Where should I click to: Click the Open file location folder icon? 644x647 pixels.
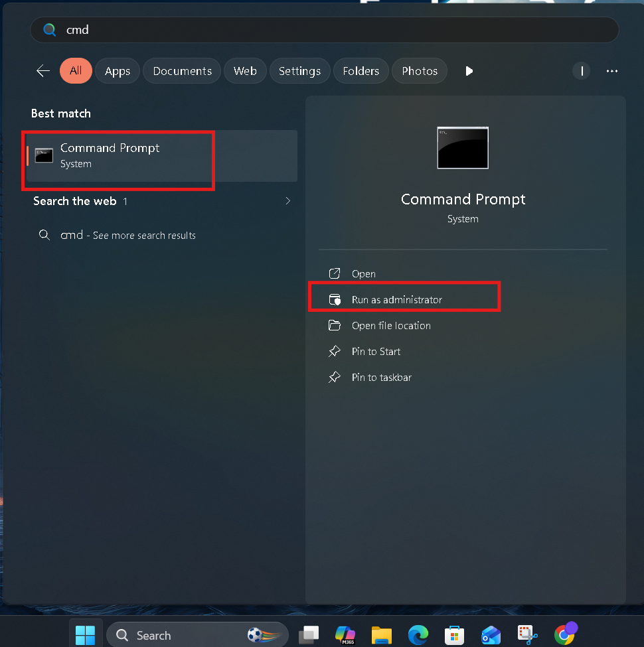click(x=335, y=326)
